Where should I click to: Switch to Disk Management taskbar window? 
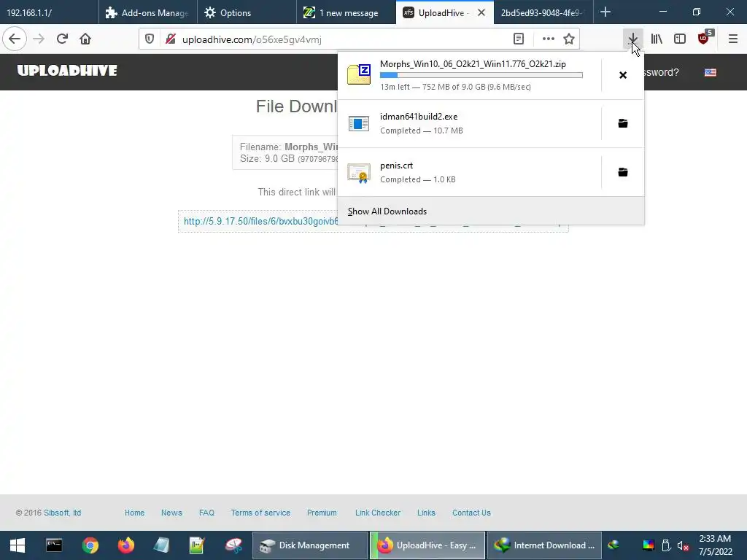click(309, 545)
